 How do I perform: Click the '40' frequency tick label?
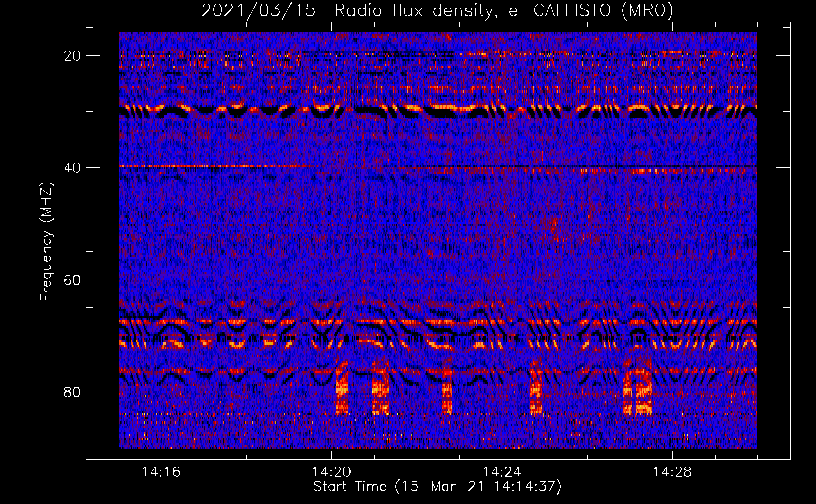coord(72,168)
